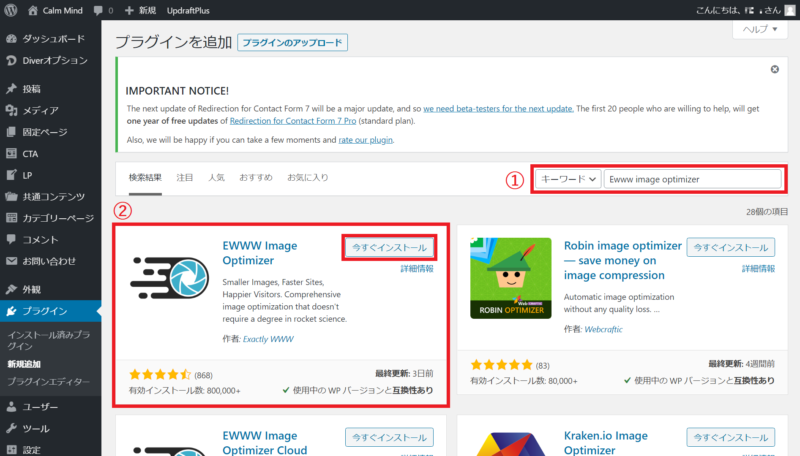Click the 28個の項目 count text

767,212
